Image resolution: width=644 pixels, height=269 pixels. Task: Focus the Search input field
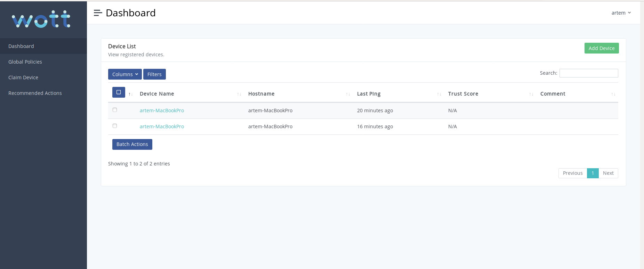589,73
